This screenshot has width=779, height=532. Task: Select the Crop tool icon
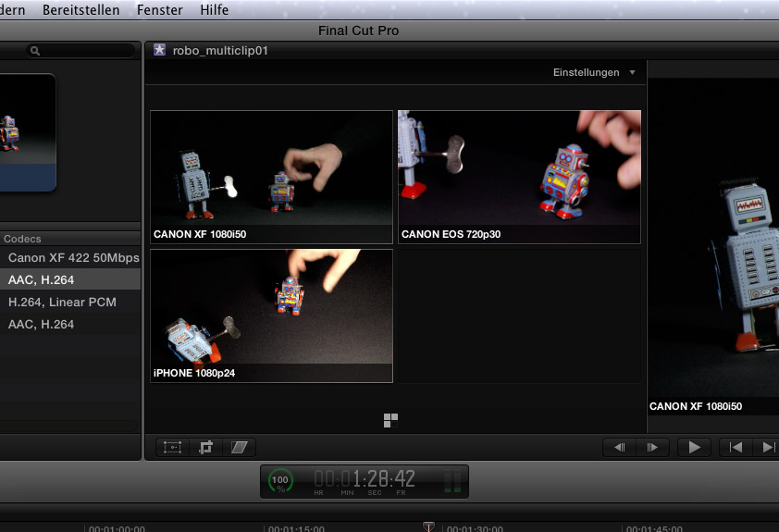coord(206,447)
